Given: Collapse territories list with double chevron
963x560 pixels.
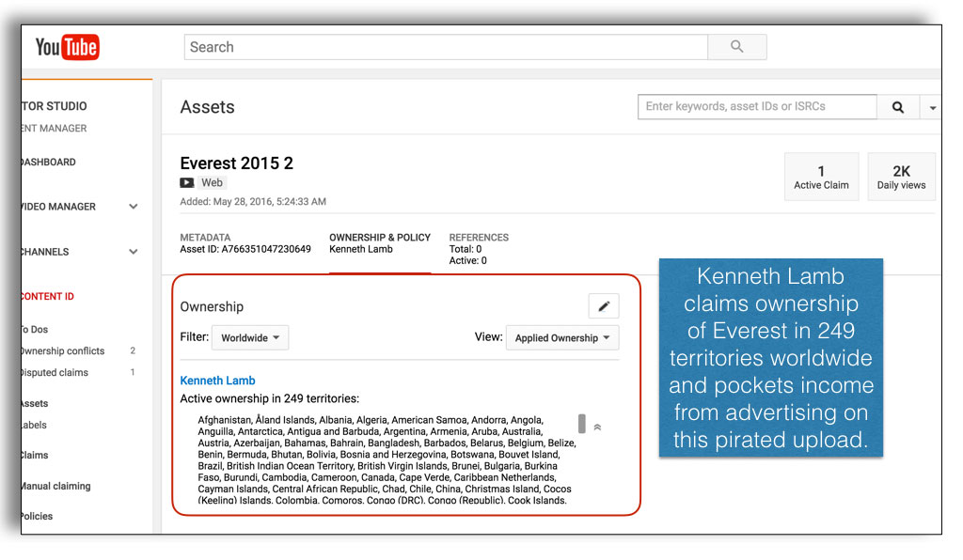Looking at the screenshot, I should tap(597, 427).
